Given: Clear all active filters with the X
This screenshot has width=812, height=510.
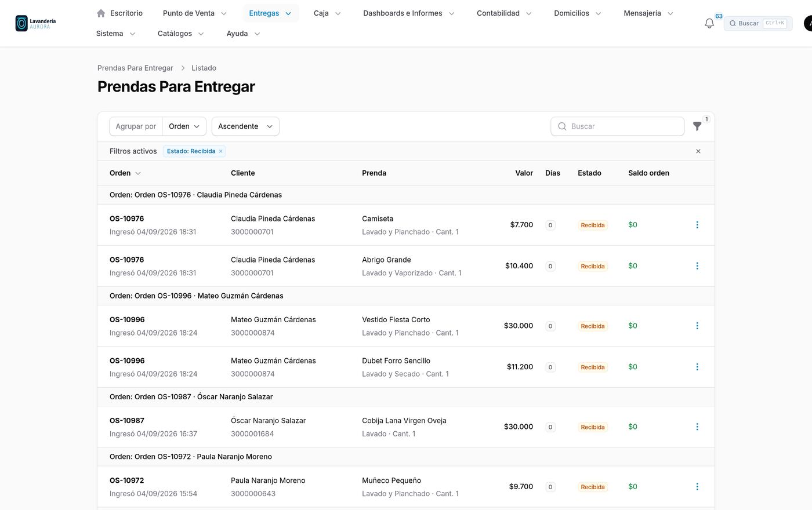Looking at the screenshot, I should 698,151.
